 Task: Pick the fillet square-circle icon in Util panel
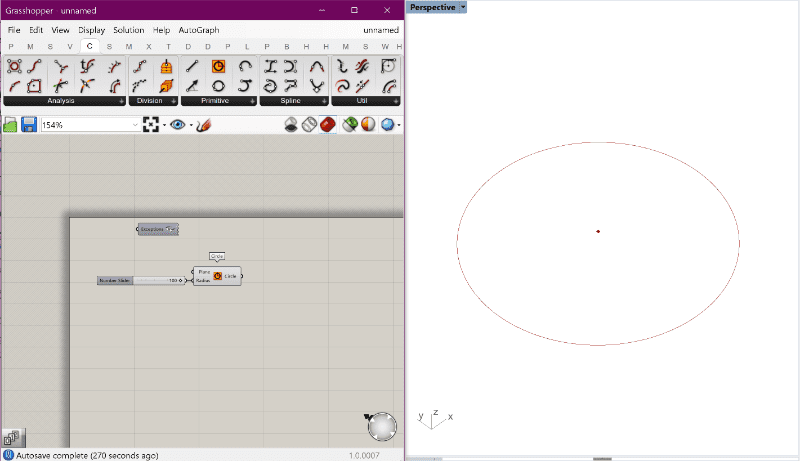[388, 66]
